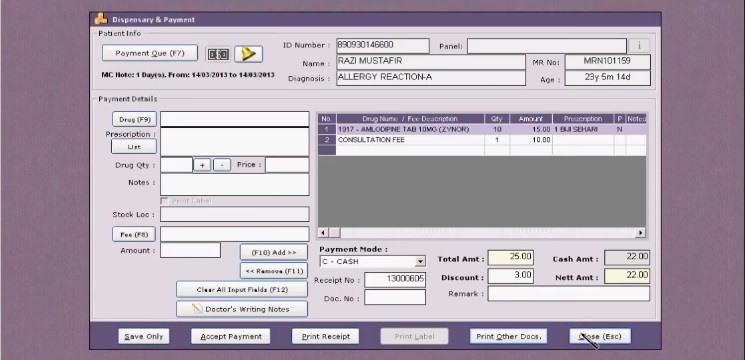Click the Remark input field
This screenshot has width=745, height=360.
569,294
